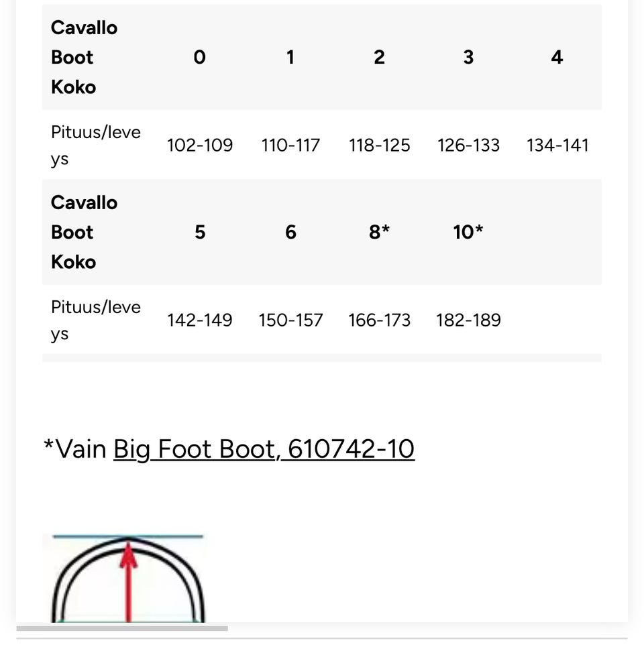Select the 8* size header
The width and height of the screenshot is (644, 653).
coord(379,233)
